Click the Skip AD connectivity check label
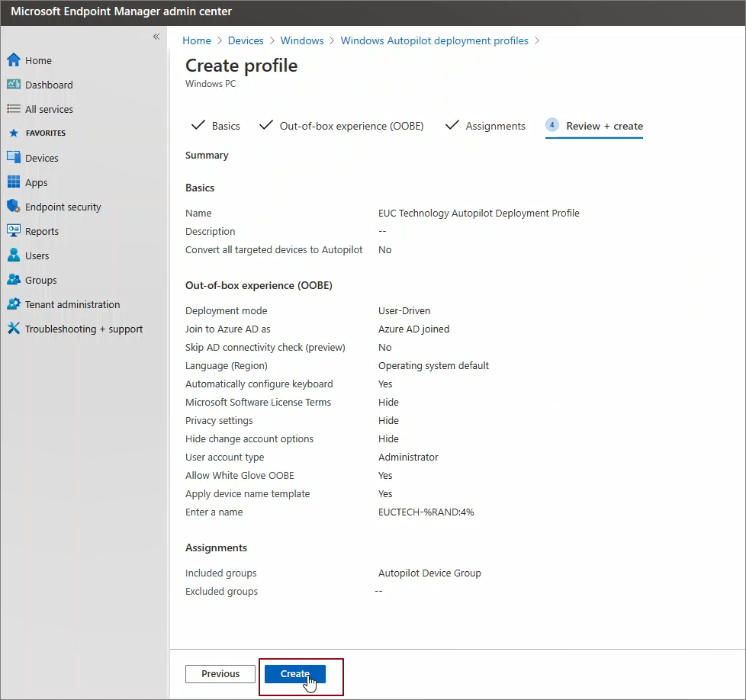Image resolution: width=746 pixels, height=700 pixels. pyautogui.click(x=265, y=347)
